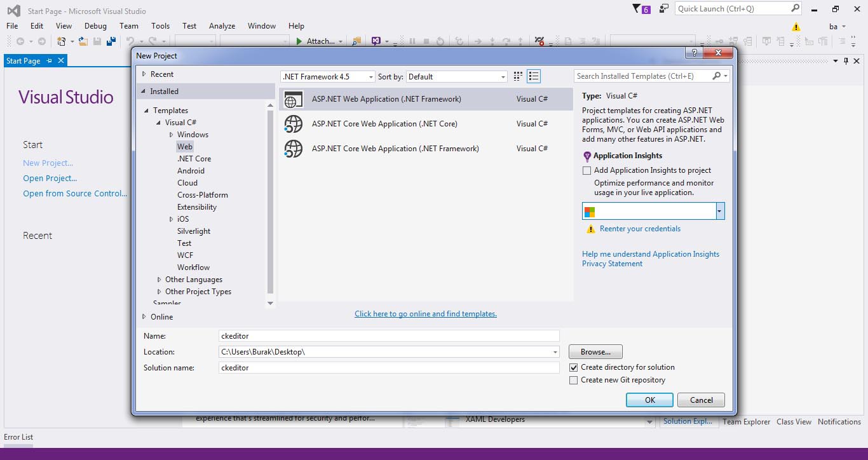The image size is (868, 460).
Task: Open the .NET Framework 4.5 version dropdown
Action: pyautogui.click(x=328, y=76)
